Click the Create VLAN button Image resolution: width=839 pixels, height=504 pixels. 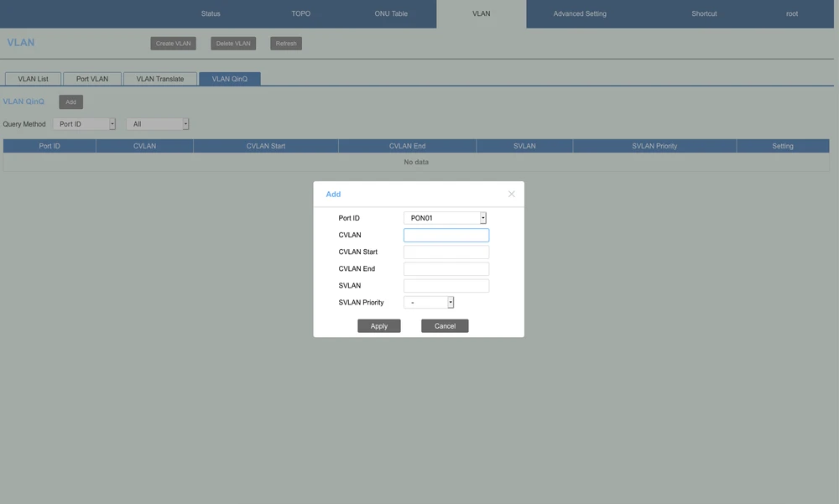174,44
